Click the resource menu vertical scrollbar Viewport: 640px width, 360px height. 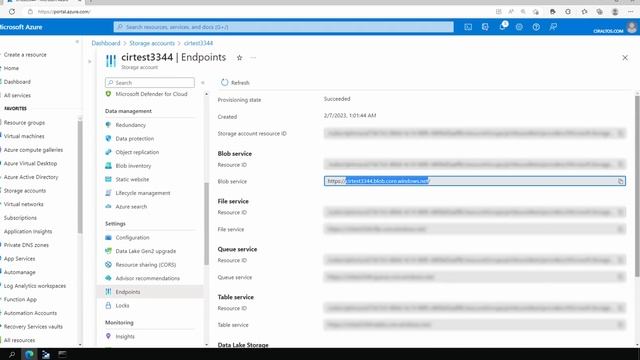[206, 224]
